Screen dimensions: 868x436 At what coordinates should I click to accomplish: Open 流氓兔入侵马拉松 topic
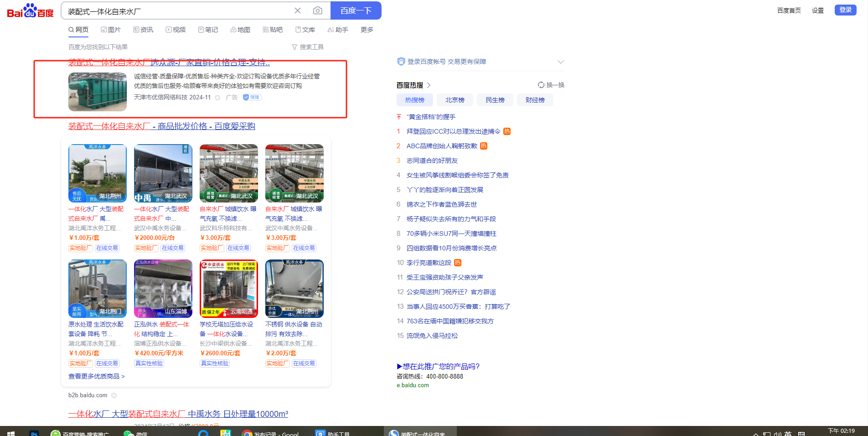(432, 336)
